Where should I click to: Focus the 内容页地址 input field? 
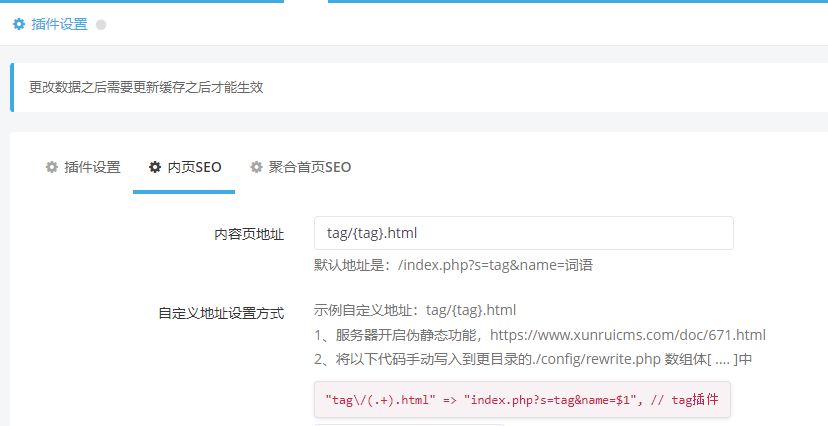tap(523, 233)
